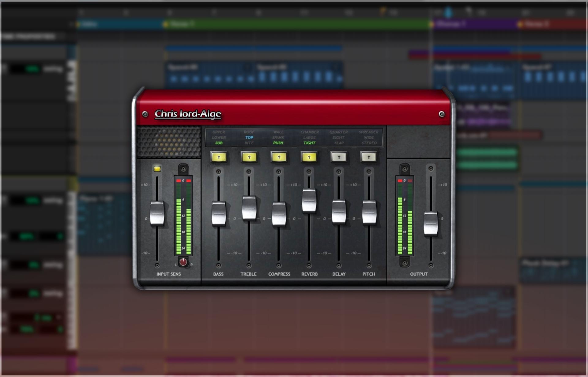Select SPREADER pitch mode label

[x=369, y=132]
